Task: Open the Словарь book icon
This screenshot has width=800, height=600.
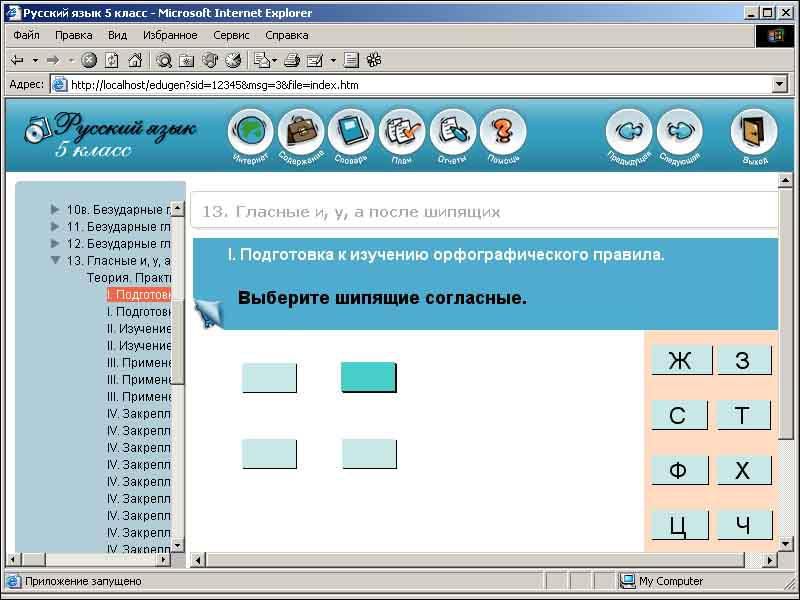Action: pos(351,132)
